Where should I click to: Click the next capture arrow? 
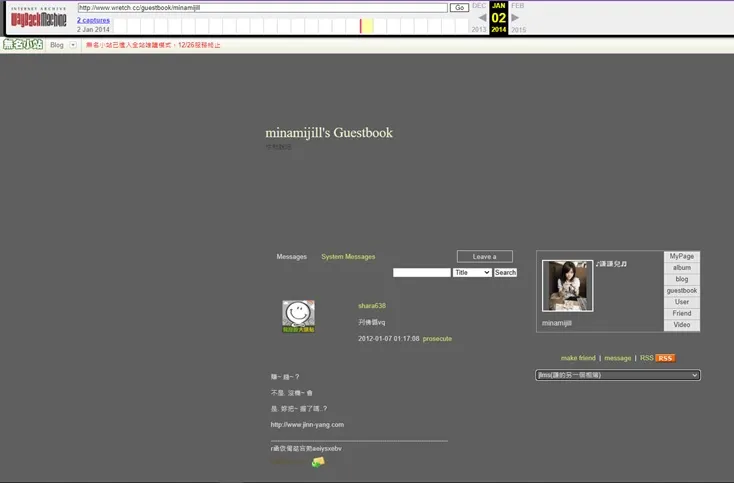pyautogui.click(x=515, y=18)
